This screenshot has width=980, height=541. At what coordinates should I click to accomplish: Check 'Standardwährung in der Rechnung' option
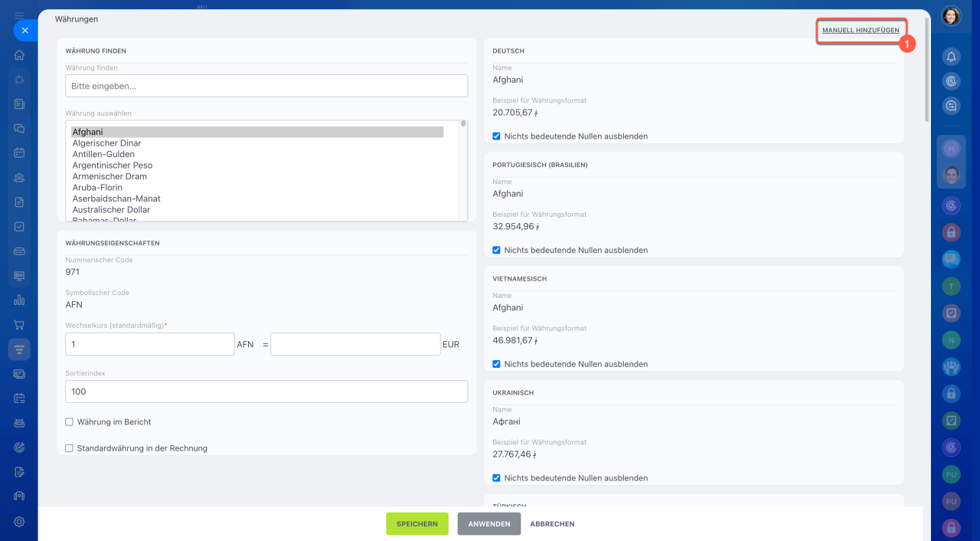70,448
